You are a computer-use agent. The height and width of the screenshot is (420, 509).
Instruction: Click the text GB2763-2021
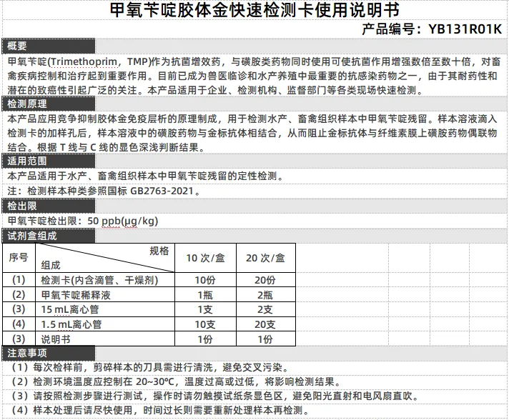(162, 191)
